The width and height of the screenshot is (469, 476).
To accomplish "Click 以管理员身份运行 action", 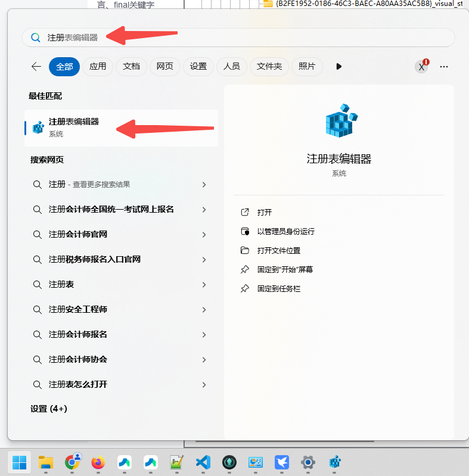I will pyautogui.click(x=285, y=232).
